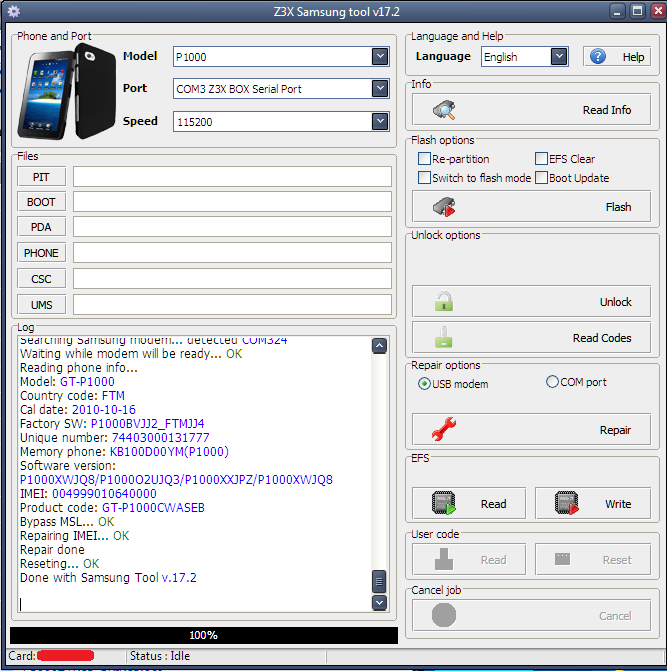The image size is (667, 671).
Task: Click the Read Codes icon
Action: coord(444,337)
